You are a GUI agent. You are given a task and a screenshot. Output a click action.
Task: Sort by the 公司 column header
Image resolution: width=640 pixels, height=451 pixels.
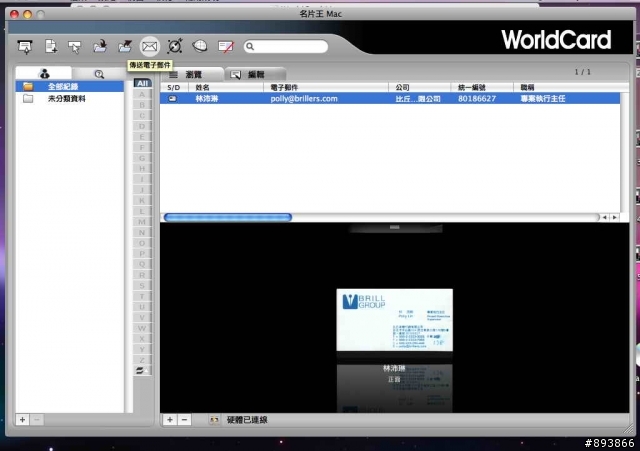420,87
